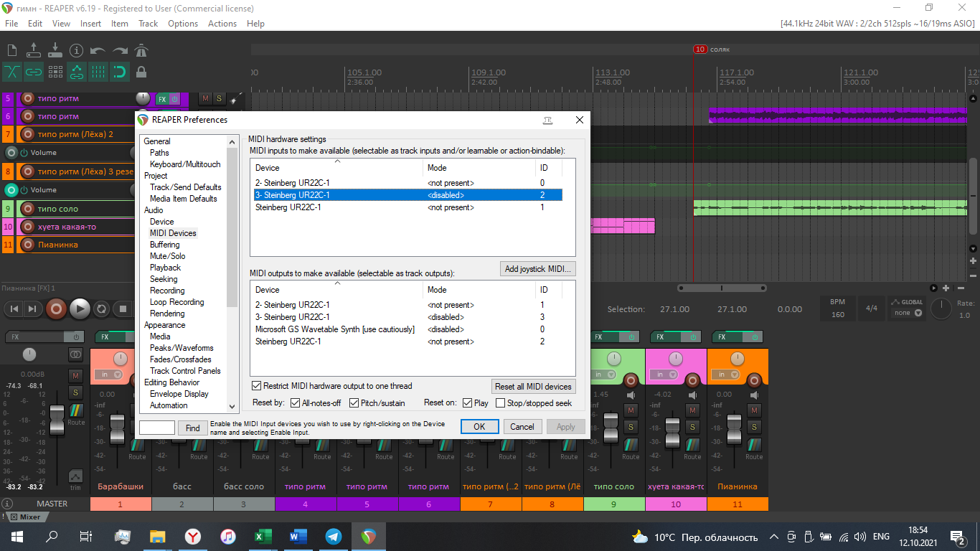Arm record on track 5 типо ритм
Image resolution: width=980 pixels, height=551 pixels.
[x=28, y=98]
